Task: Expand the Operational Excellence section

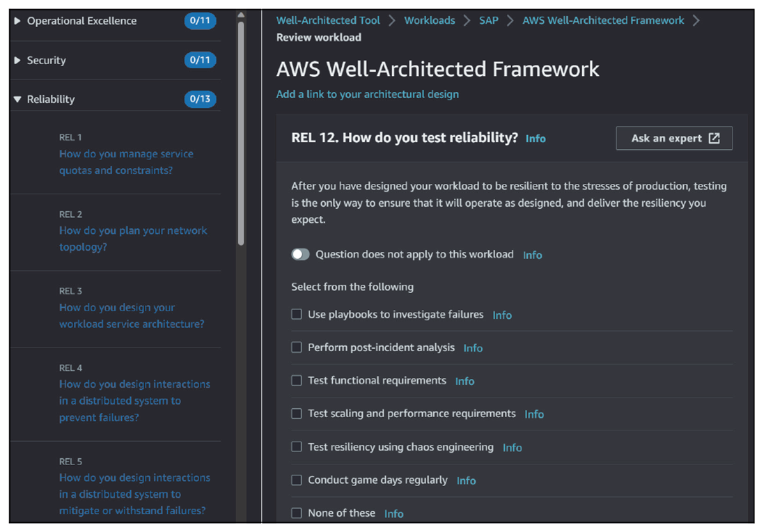Action: (x=17, y=21)
